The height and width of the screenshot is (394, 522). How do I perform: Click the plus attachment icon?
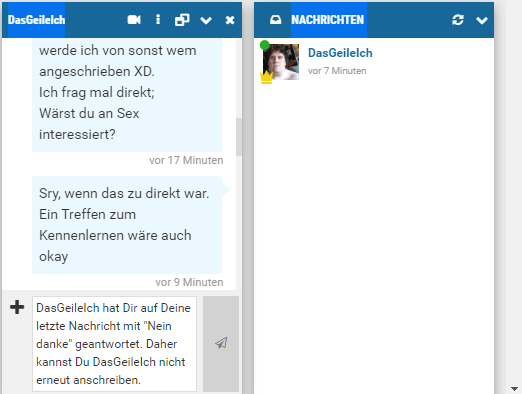tap(17, 307)
